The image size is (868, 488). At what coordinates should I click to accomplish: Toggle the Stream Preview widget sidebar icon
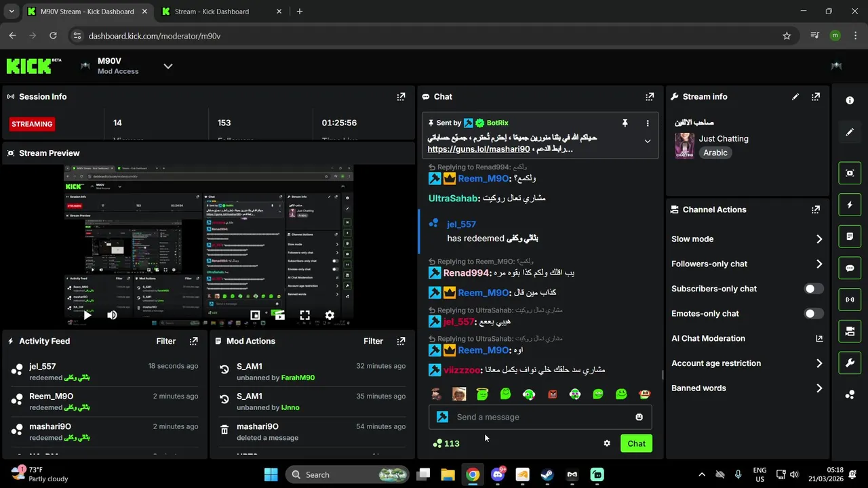(850, 173)
